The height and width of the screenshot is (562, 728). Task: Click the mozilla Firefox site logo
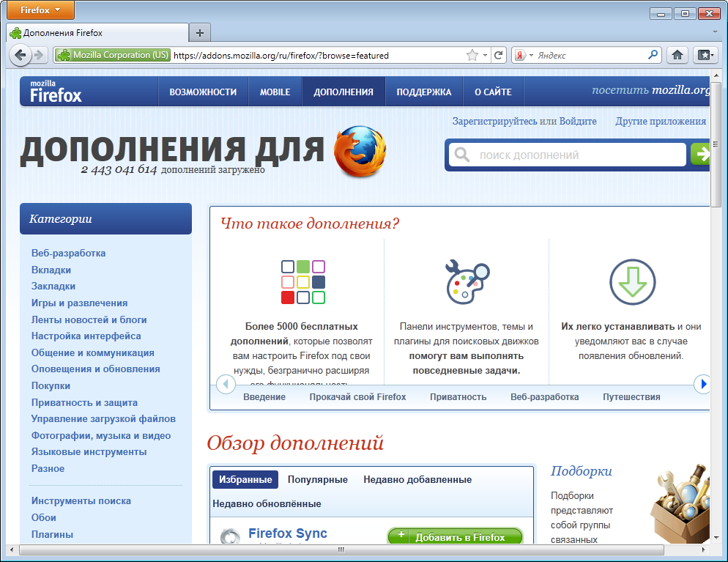pos(56,92)
